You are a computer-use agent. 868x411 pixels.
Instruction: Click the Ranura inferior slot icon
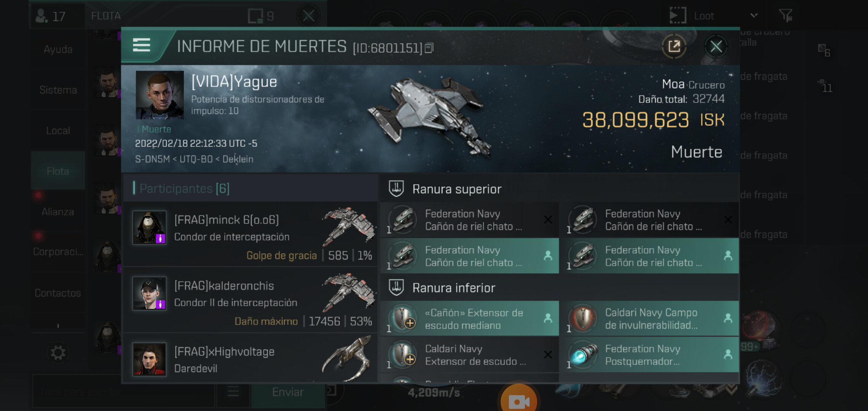click(396, 287)
